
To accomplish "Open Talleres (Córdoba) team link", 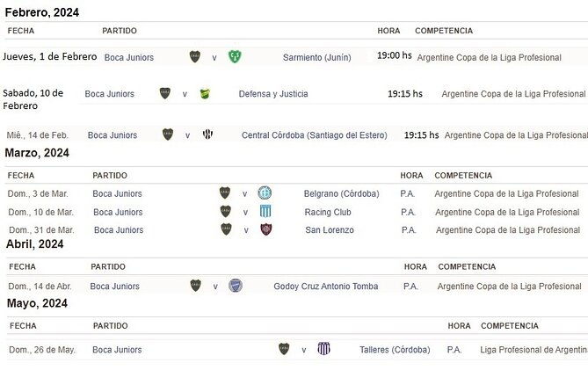I will pos(395,350).
